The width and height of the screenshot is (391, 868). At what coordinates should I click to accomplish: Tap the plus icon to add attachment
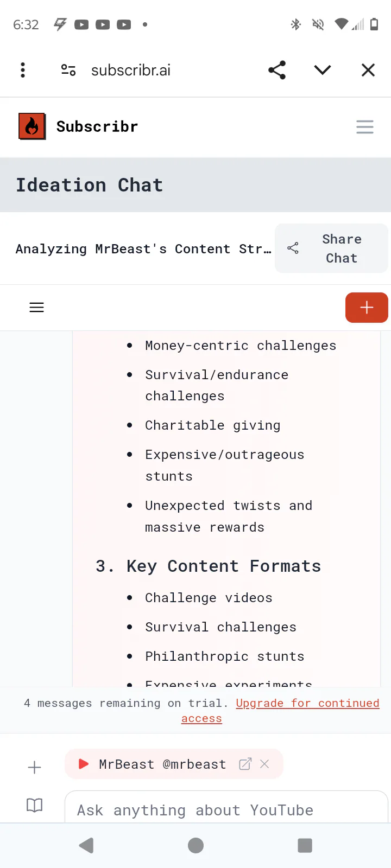click(34, 767)
